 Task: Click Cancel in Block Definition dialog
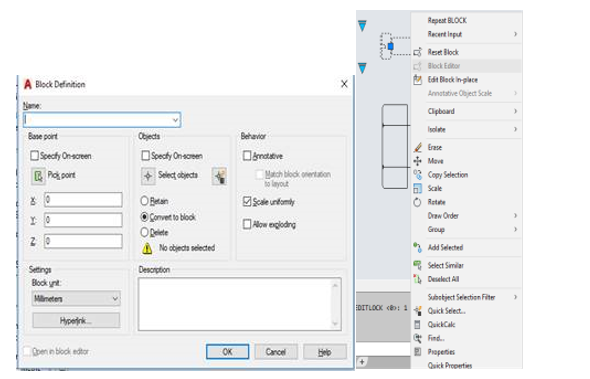[x=276, y=352]
